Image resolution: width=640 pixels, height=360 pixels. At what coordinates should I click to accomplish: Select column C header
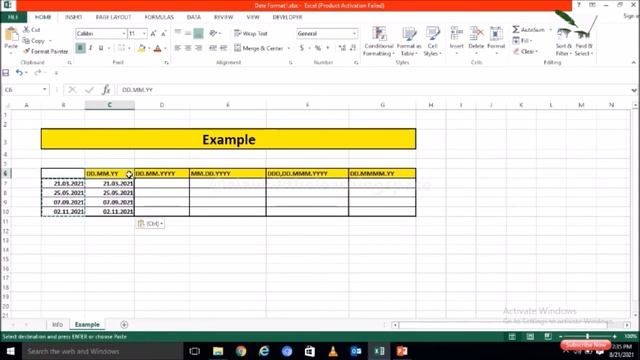tap(109, 105)
